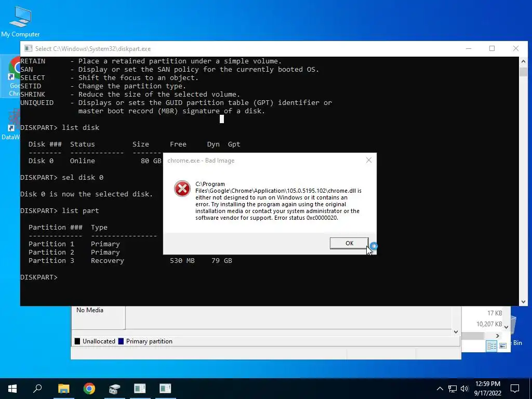Close the diskpart window
This screenshot has height=399, width=532.
(516, 48)
